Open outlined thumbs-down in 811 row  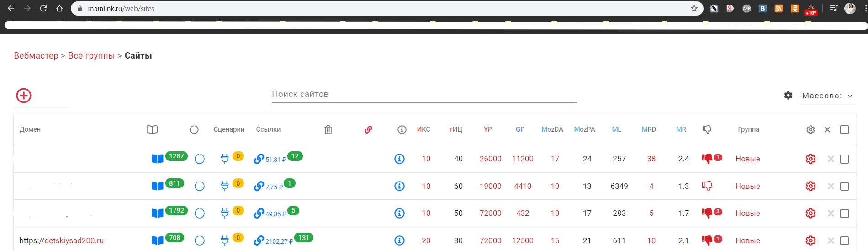point(707,186)
